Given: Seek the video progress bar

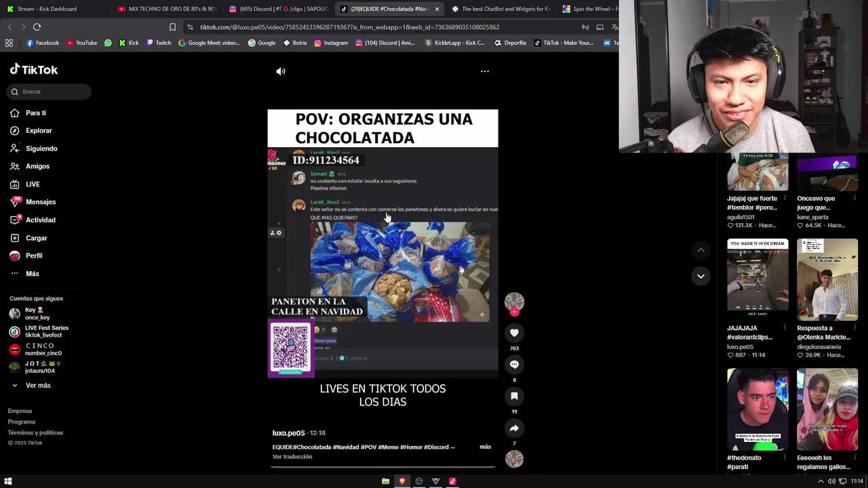Looking at the screenshot, I should (x=382, y=466).
